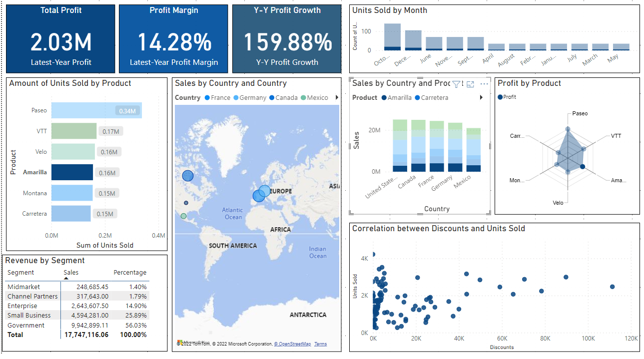Toggle Carretera in the Product legend
644x359 pixels.
click(431, 97)
